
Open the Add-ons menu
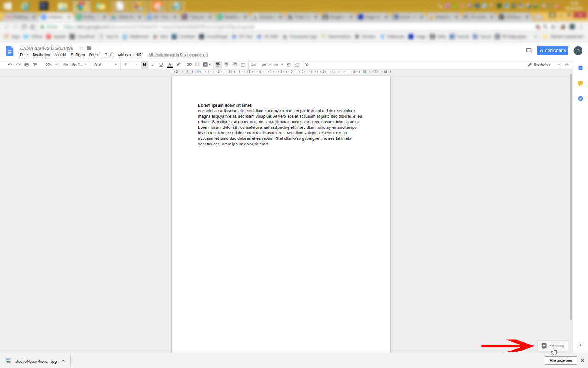pos(124,55)
